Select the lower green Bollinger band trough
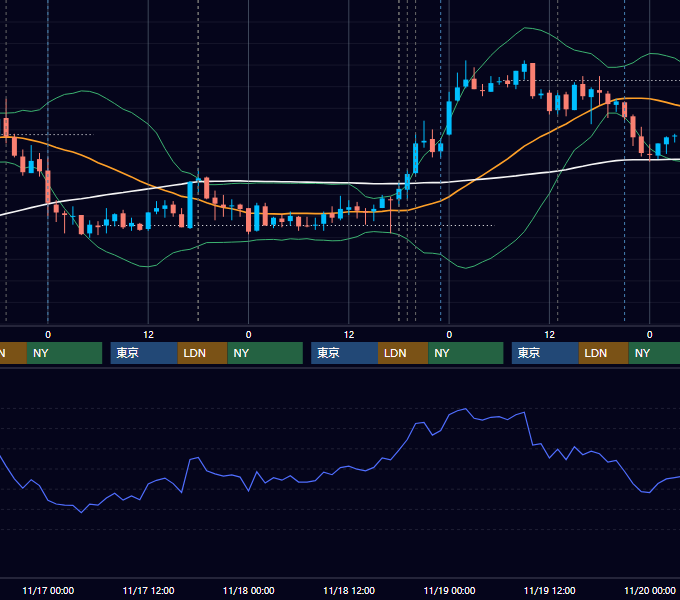Screen dimensions: 680x600 (x=465, y=268)
